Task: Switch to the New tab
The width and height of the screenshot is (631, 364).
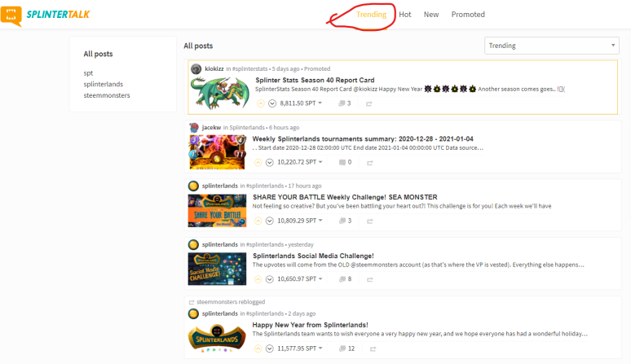Action: click(x=431, y=15)
